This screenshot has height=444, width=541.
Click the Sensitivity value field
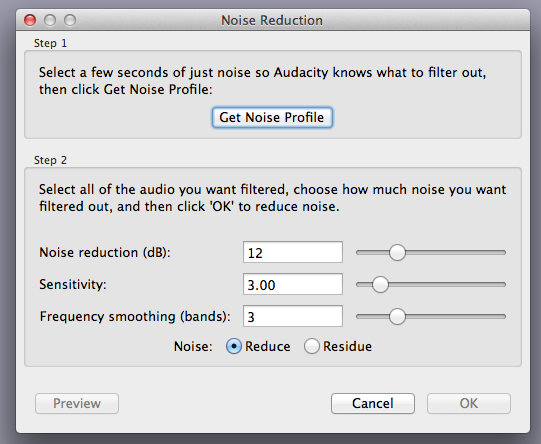coord(293,284)
